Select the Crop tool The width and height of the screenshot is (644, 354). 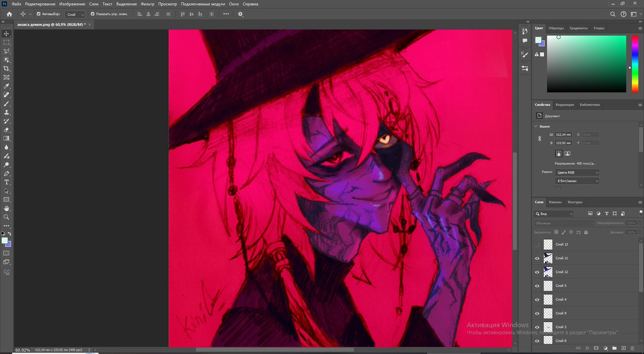[x=6, y=68]
